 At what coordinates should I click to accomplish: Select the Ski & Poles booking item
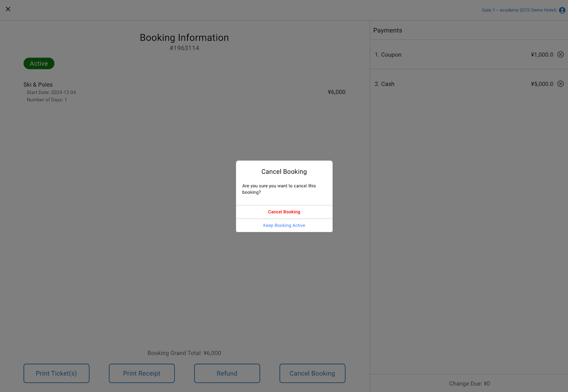pos(38,85)
